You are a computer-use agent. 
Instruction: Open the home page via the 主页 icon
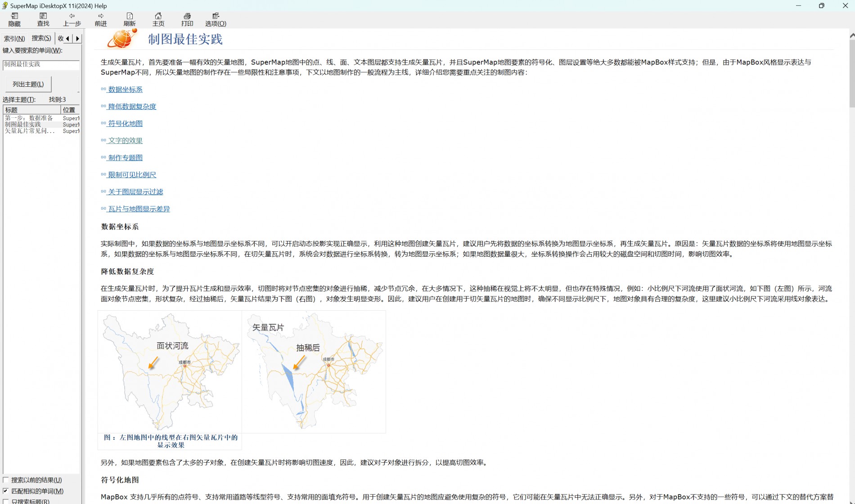coord(158,19)
